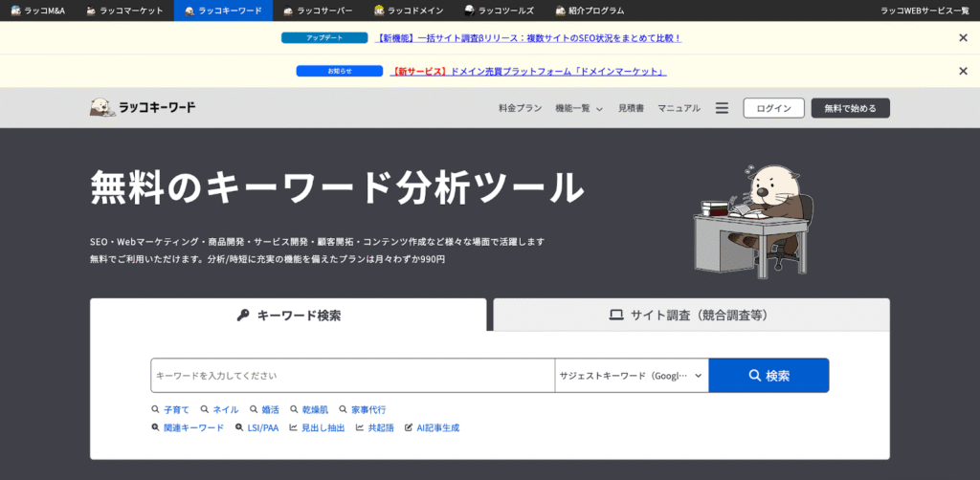The height and width of the screenshot is (480, 980).
Task: Click the magnifier icon beside 乾燥肌
Action: point(294,410)
